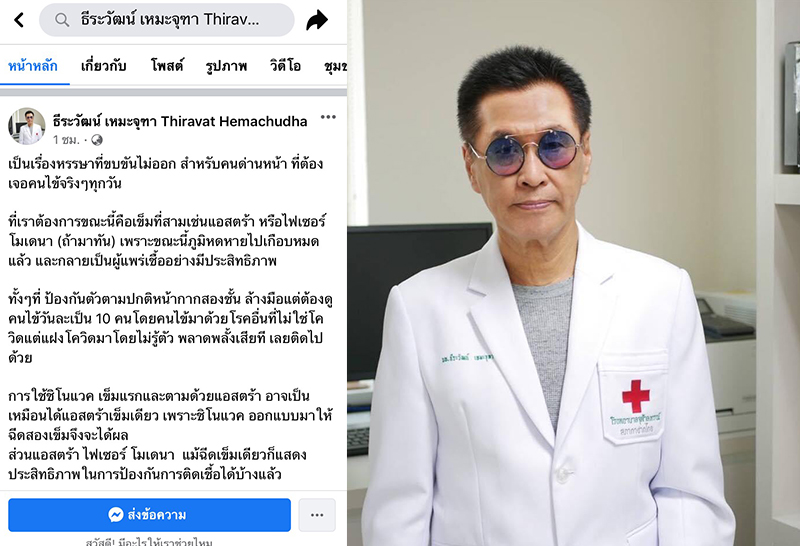
Task: Select the หน้าหลัก tab
Action: 33,66
